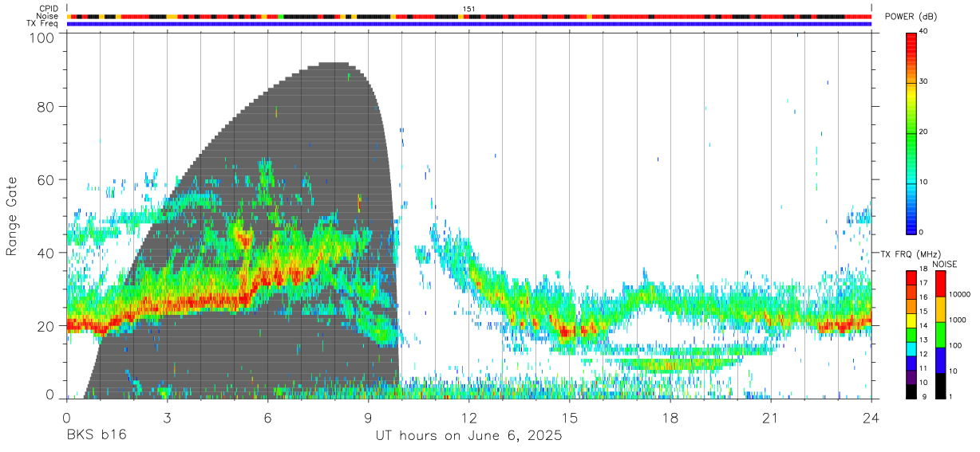Image resolution: width=980 pixels, height=452 pixels.
Task: Click x-axis tick label 21
Action: [x=771, y=418]
